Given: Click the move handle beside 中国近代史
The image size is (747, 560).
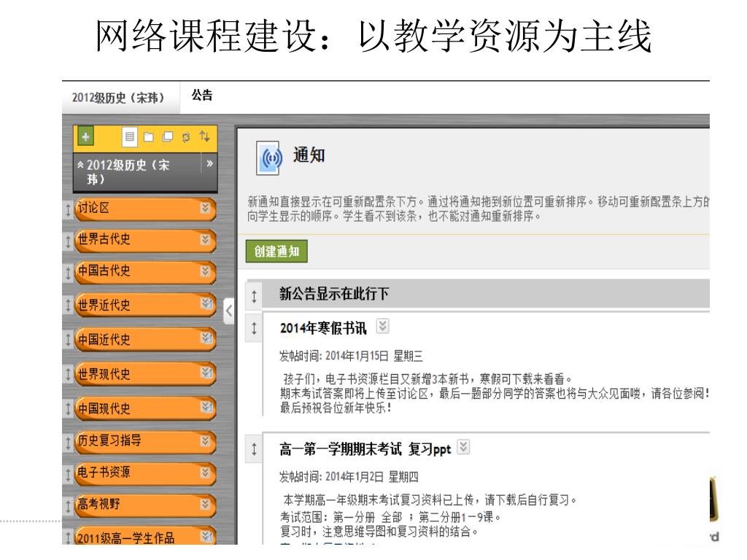Looking at the screenshot, I should point(68,340).
